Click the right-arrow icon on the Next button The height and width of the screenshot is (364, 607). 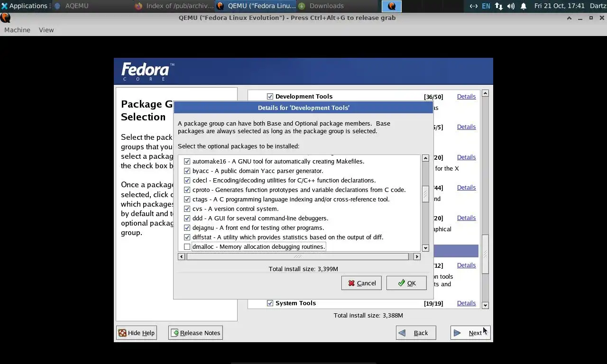pos(457,333)
